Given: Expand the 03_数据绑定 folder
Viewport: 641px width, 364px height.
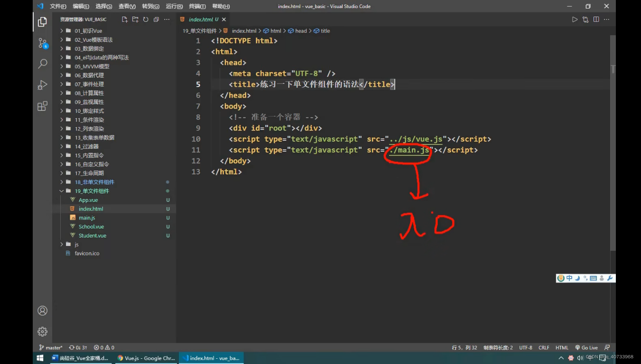Looking at the screenshot, I should (x=114, y=48).
